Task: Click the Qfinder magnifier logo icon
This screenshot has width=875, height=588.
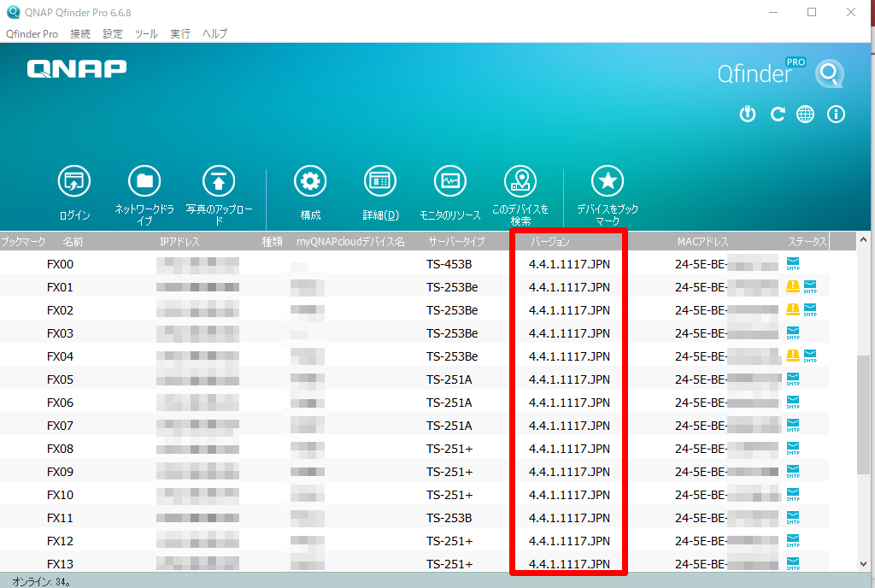Action: [829, 73]
